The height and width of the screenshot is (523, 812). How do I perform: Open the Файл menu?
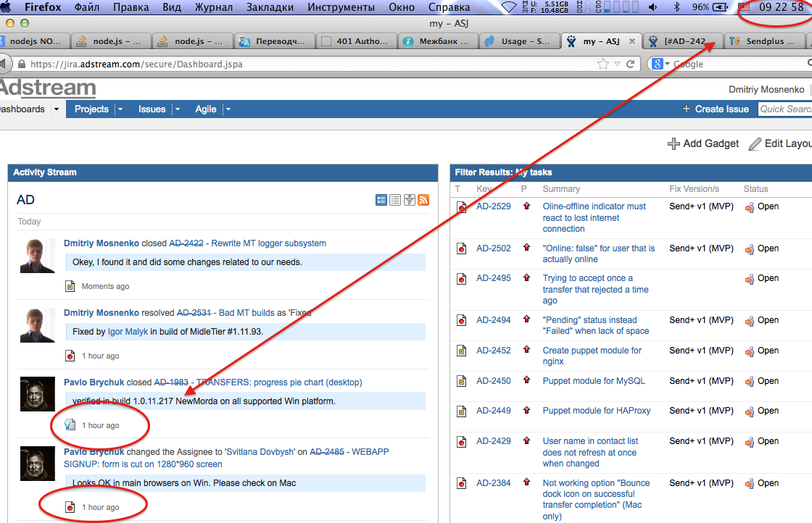87,7
